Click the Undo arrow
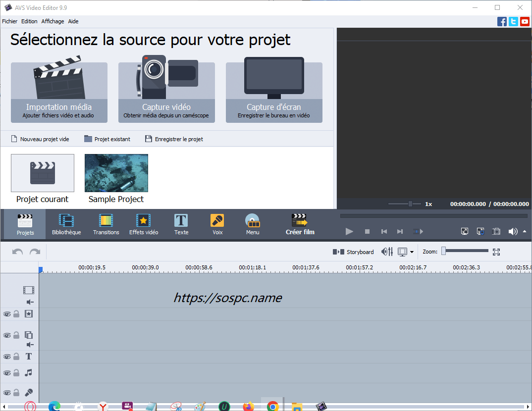532x411 pixels. tap(17, 252)
